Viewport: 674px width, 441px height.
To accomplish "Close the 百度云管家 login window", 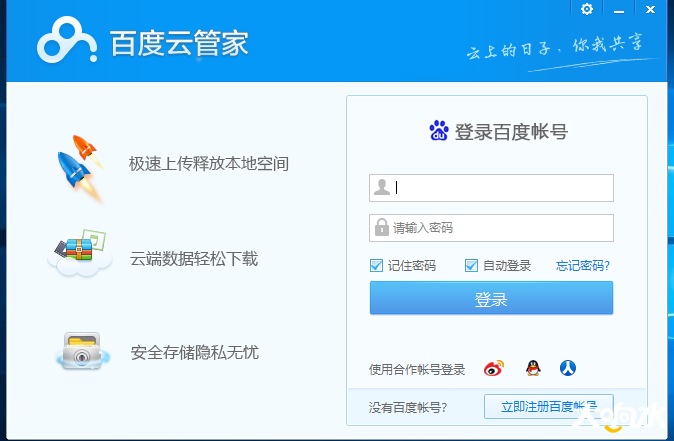I will [650, 9].
